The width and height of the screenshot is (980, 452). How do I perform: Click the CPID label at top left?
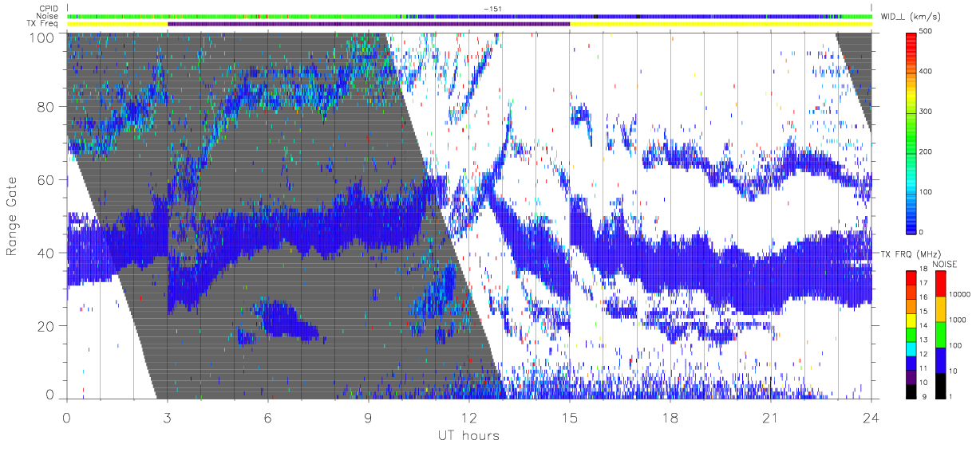point(50,9)
